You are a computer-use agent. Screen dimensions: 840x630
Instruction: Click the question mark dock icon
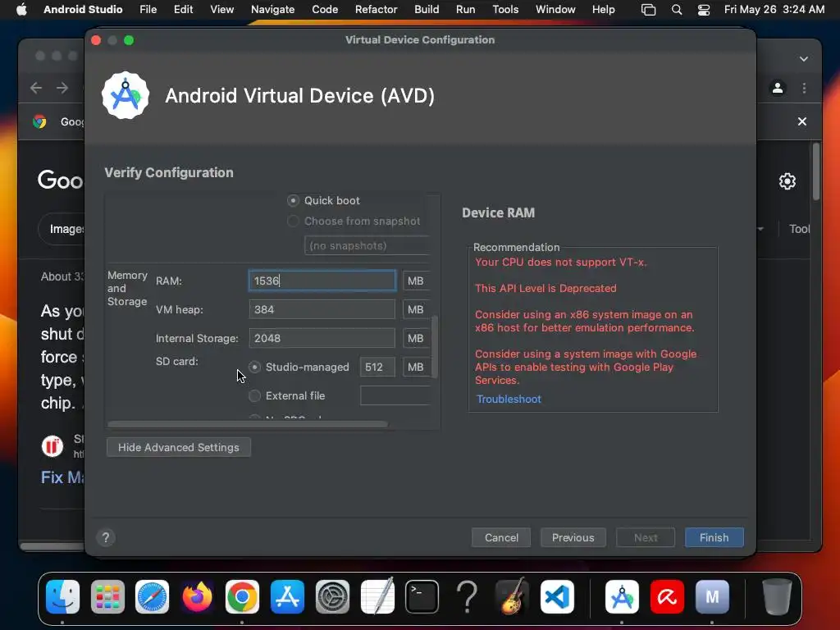[x=467, y=596]
